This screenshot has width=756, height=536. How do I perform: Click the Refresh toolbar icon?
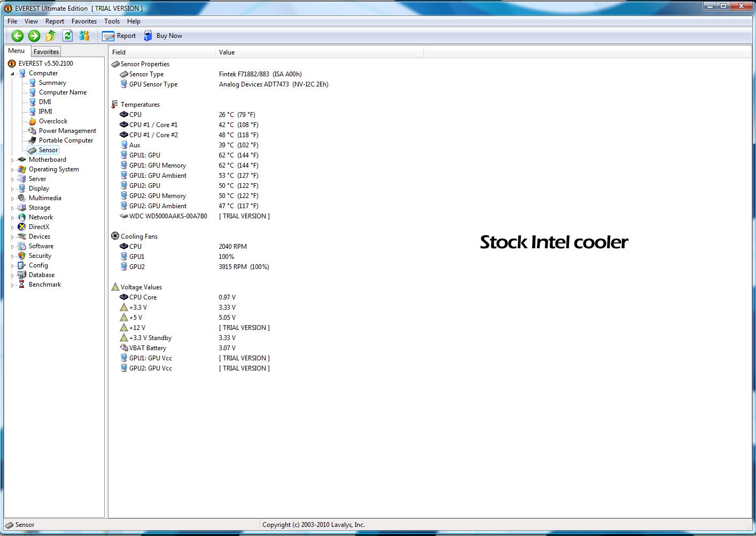pos(68,36)
